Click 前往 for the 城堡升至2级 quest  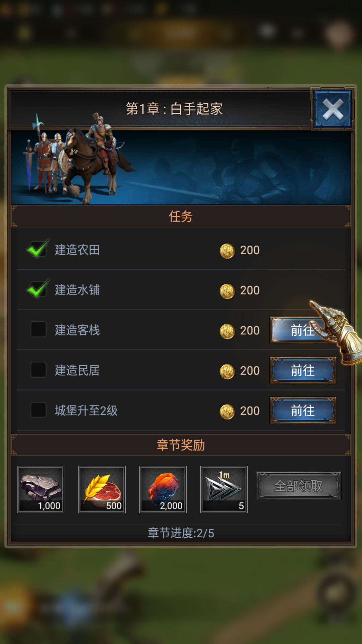(303, 411)
